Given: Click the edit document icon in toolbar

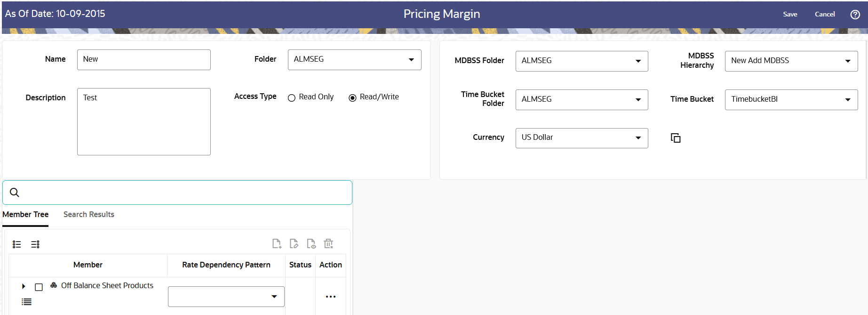Looking at the screenshot, I should (294, 243).
